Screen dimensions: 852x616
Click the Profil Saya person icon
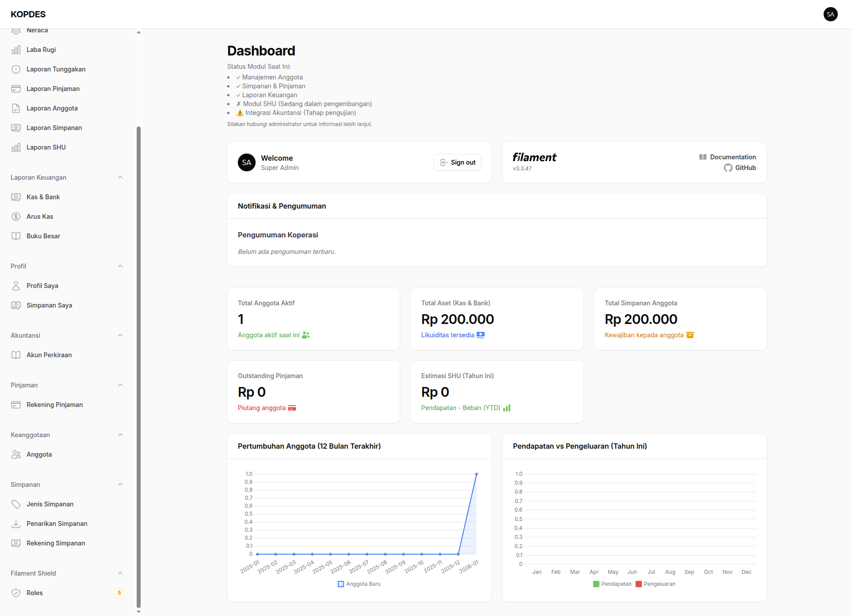tap(16, 285)
